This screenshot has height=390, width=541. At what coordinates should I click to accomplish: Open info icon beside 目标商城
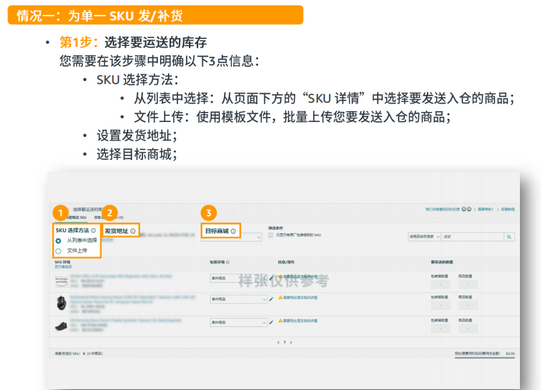pyautogui.click(x=233, y=231)
